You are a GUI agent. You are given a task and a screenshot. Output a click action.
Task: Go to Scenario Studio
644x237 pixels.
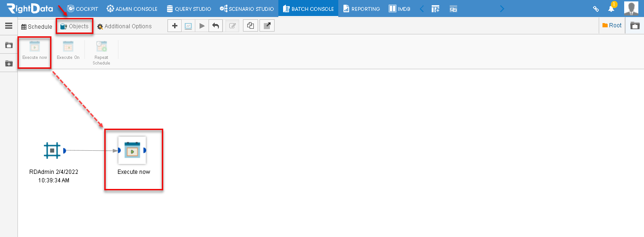[x=247, y=8]
